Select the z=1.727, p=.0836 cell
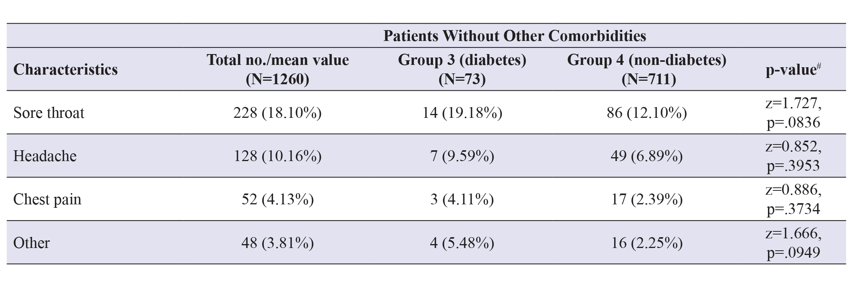This screenshot has height=287, width=868. [793, 113]
